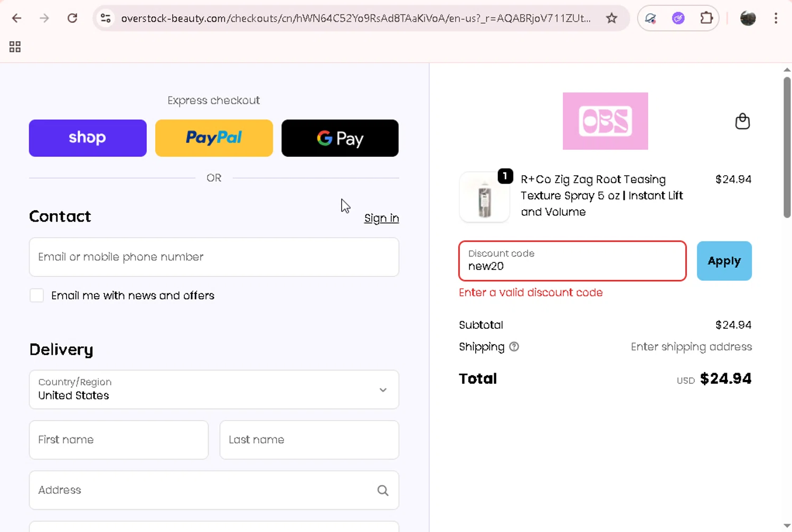Open the Chrome three-dot menu
This screenshot has width=792, height=532.
pyautogui.click(x=776, y=18)
